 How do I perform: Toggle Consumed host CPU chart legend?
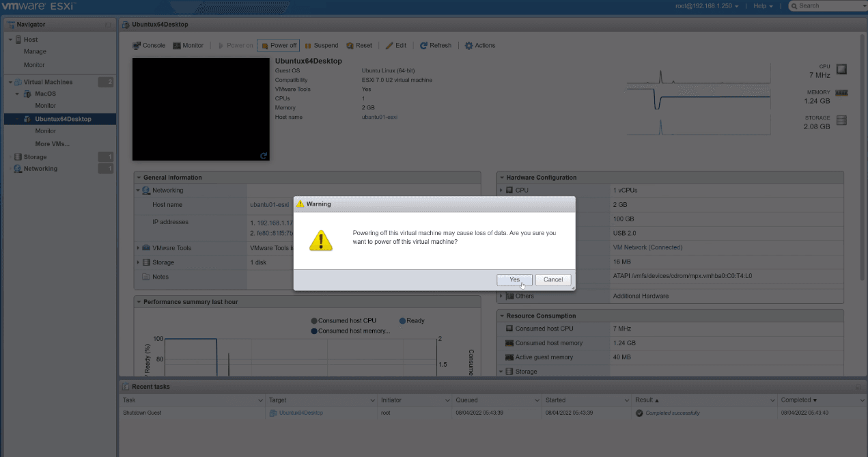(344, 320)
